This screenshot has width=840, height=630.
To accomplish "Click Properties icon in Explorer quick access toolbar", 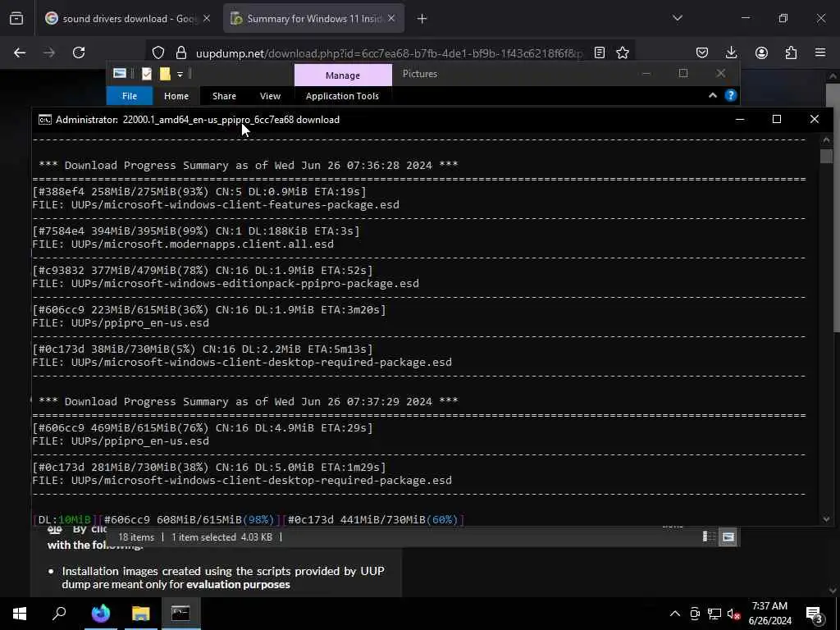I will (147, 74).
